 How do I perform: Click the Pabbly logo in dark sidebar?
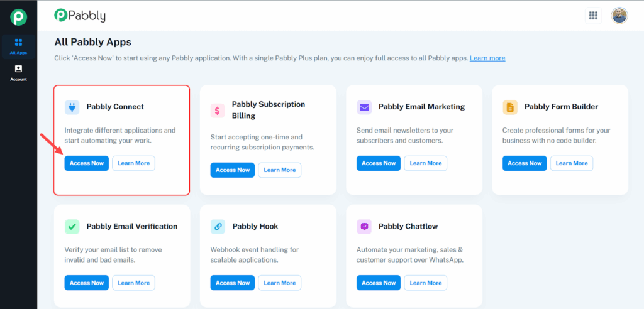pos(18,17)
